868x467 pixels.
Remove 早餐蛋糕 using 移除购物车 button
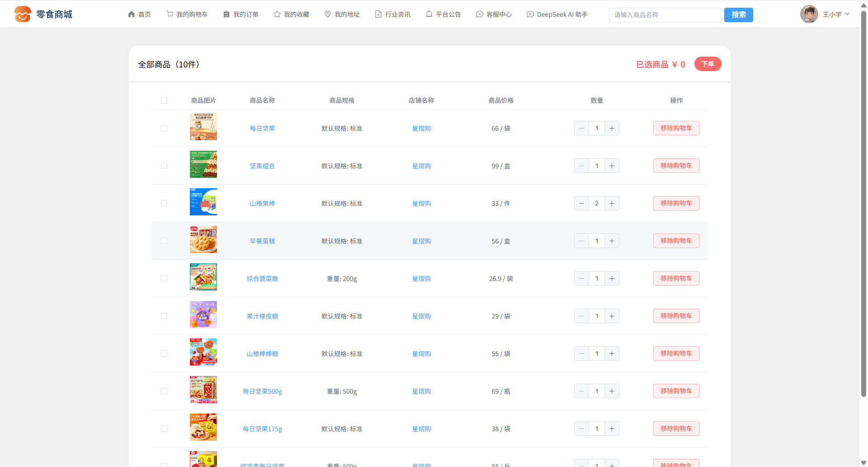pos(676,241)
